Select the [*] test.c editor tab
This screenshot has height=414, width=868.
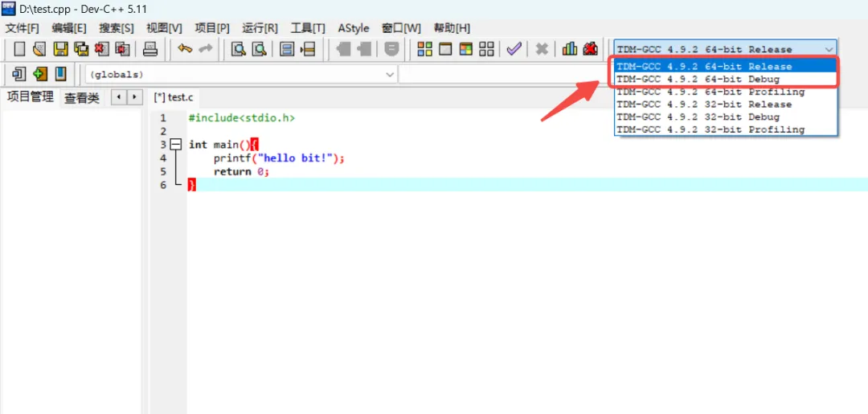[x=174, y=98]
